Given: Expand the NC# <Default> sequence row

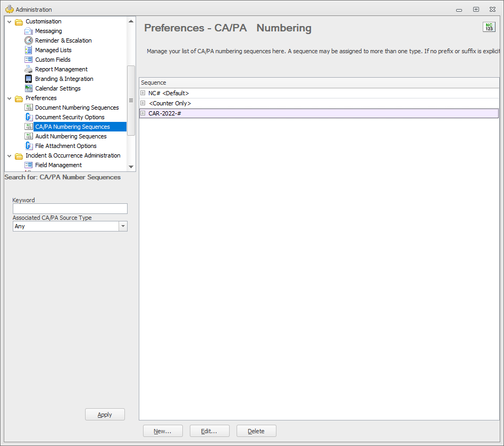Looking at the screenshot, I should 142,93.
